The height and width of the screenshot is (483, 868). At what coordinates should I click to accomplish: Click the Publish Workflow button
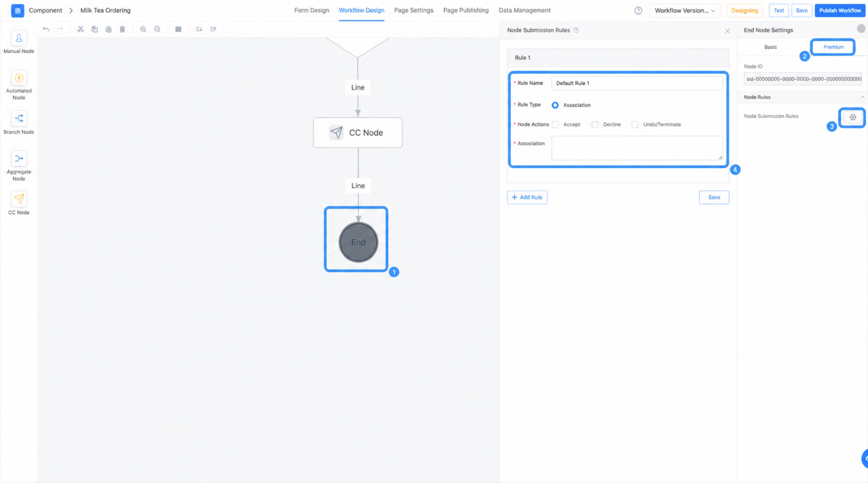(x=840, y=10)
